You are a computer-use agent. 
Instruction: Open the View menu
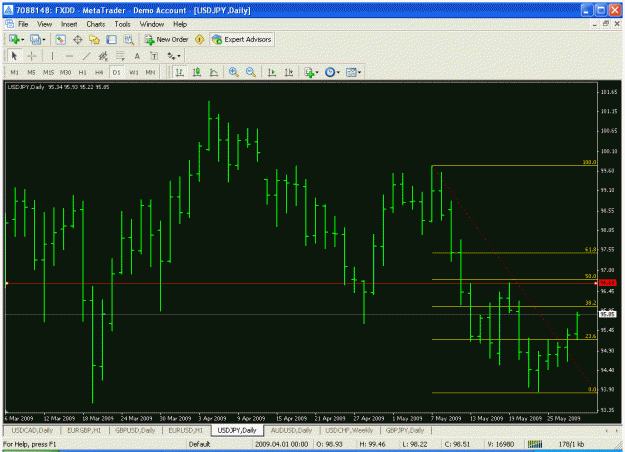click(45, 24)
